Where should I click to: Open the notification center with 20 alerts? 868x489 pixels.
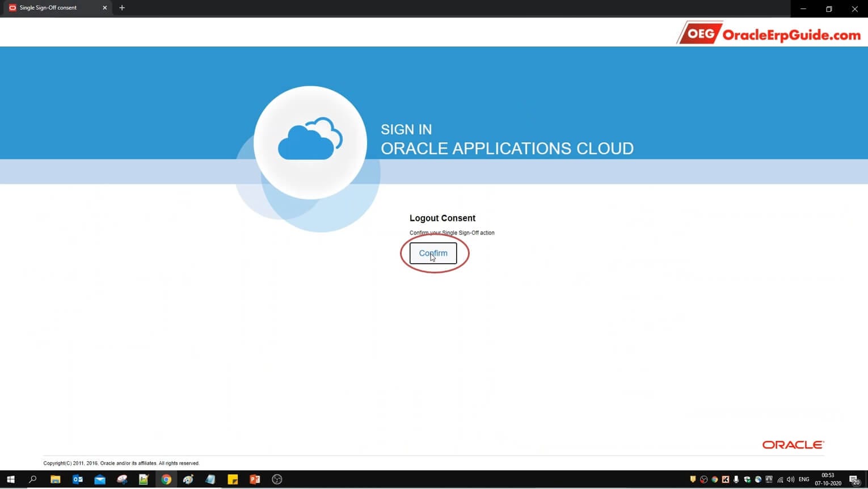[x=855, y=480]
